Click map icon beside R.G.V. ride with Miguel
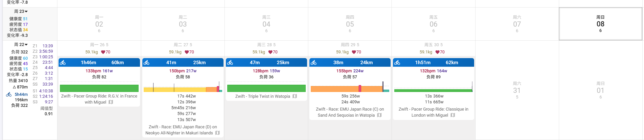644x140 pixels. 111,102
